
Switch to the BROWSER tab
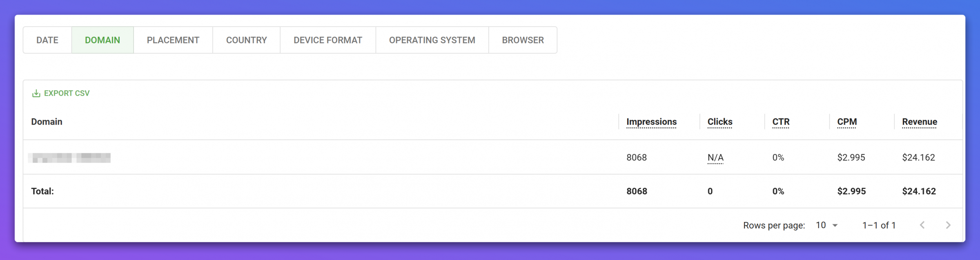click(523, 40)
